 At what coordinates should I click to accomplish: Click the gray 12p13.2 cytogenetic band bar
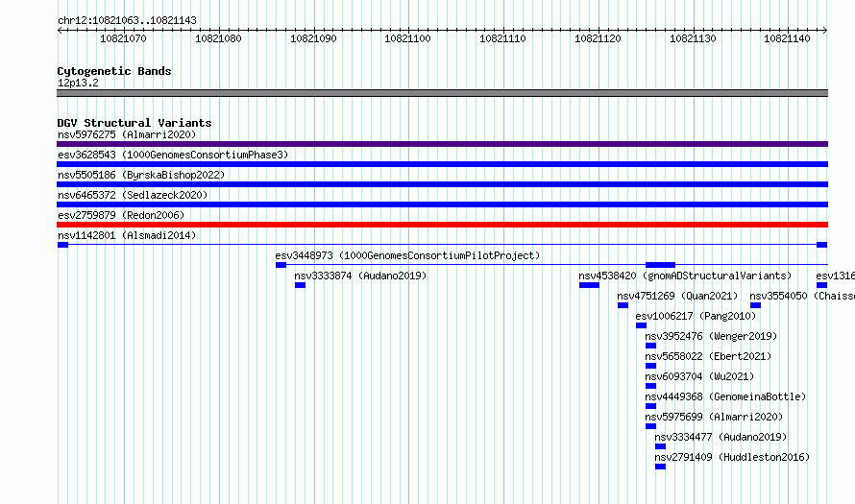click(442, 93)
